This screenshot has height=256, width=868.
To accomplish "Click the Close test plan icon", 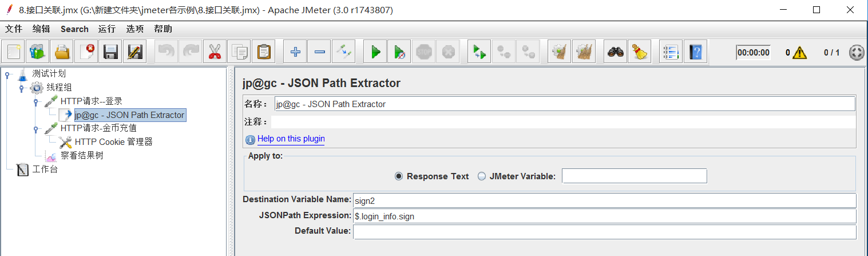I will [86, 52].
